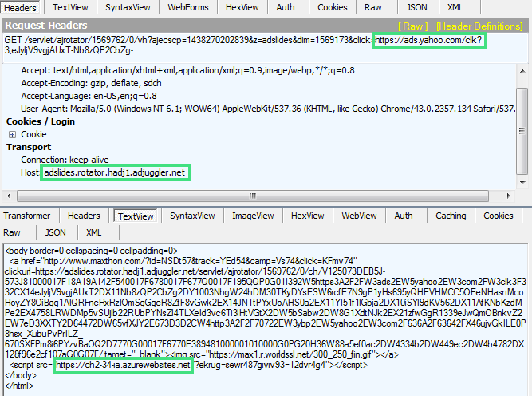Select the WebForms tab
The width and height of the screenshot is (532, 396).
pyautogui.click(x=188, y=7)
